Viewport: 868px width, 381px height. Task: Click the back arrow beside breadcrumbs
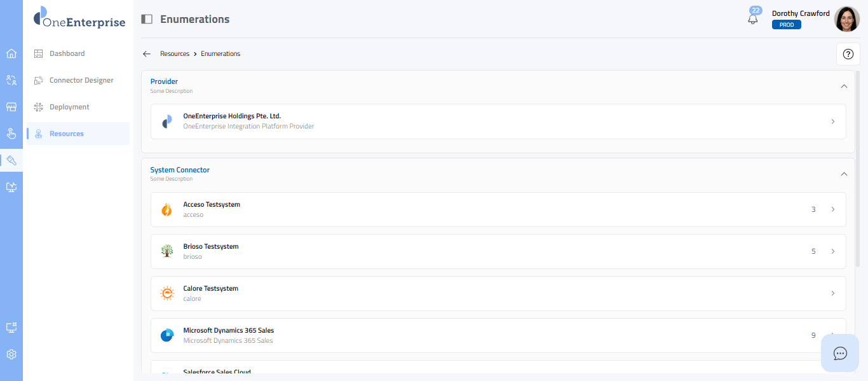click(x=147, y=54)
